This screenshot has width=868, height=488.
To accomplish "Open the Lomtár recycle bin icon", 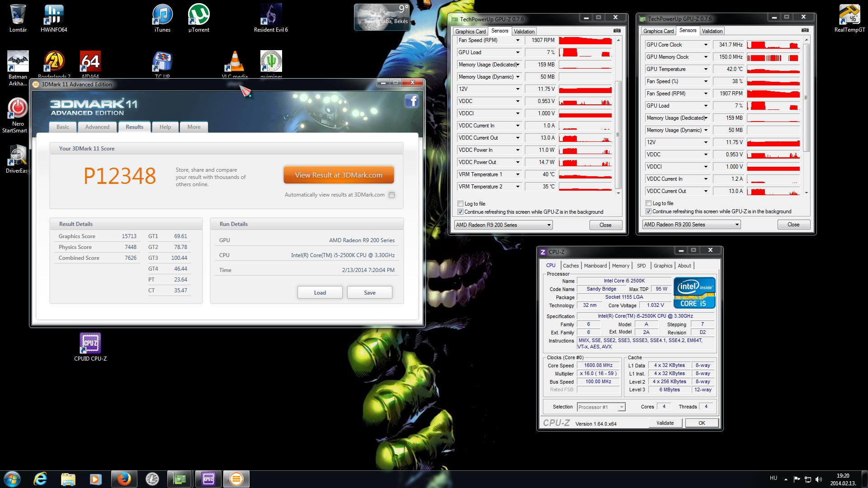I will click(18, 18).
